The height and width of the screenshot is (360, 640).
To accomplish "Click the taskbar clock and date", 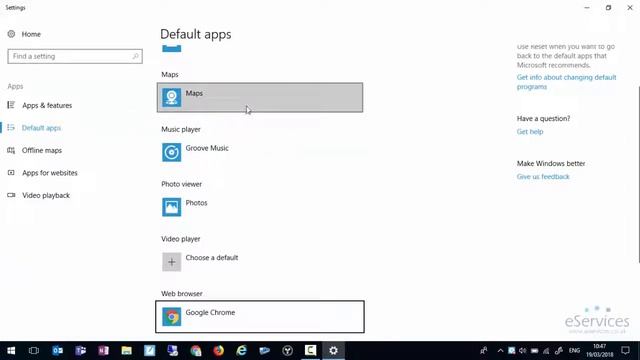I will tap(600, 350).
